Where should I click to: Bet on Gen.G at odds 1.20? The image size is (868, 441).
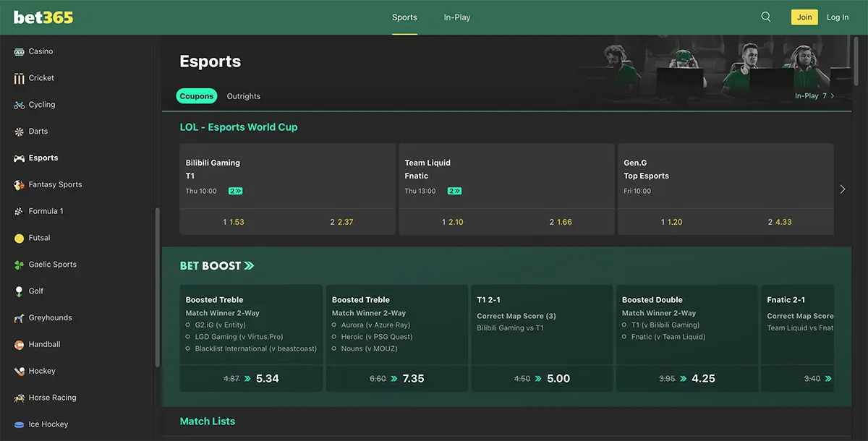[x=672, y=222]
